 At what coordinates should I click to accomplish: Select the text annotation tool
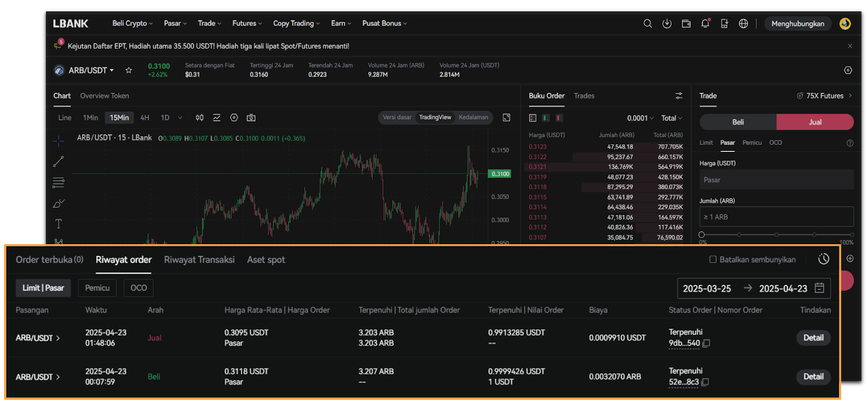(x=59, y=224)
